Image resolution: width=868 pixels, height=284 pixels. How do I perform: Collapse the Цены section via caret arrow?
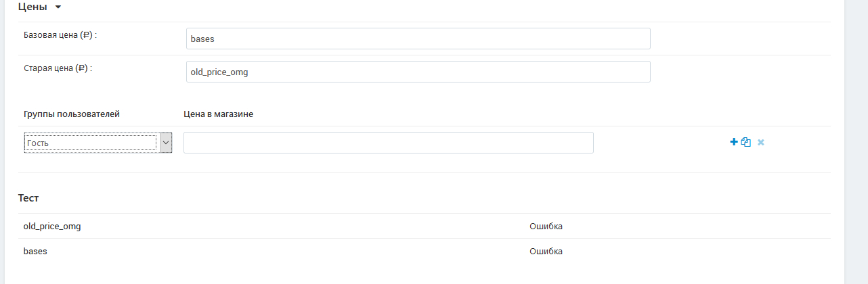[58, 7]
